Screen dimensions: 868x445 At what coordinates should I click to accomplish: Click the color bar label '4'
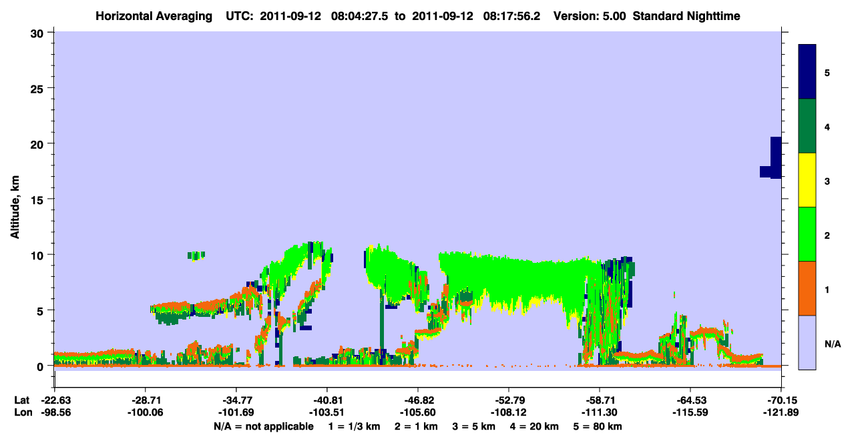coord(827,126)
